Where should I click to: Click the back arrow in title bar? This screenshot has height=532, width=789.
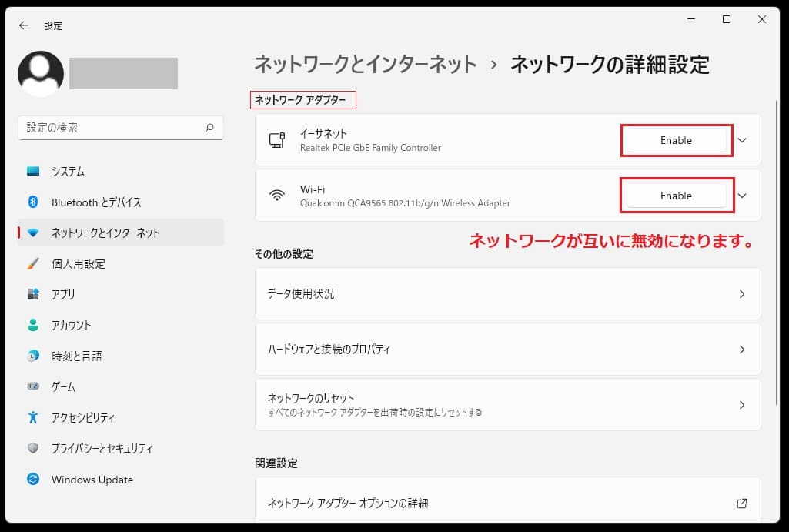[24, 25]
